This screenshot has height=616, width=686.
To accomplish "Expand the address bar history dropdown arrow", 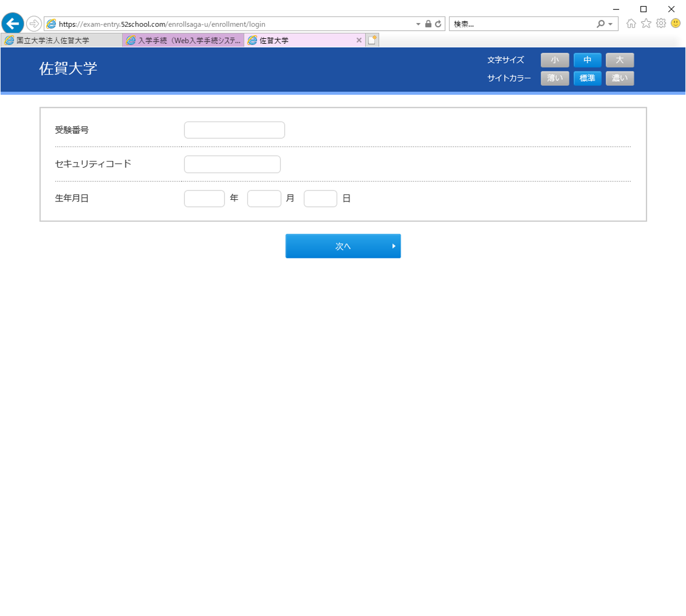I will coord(418,24).
